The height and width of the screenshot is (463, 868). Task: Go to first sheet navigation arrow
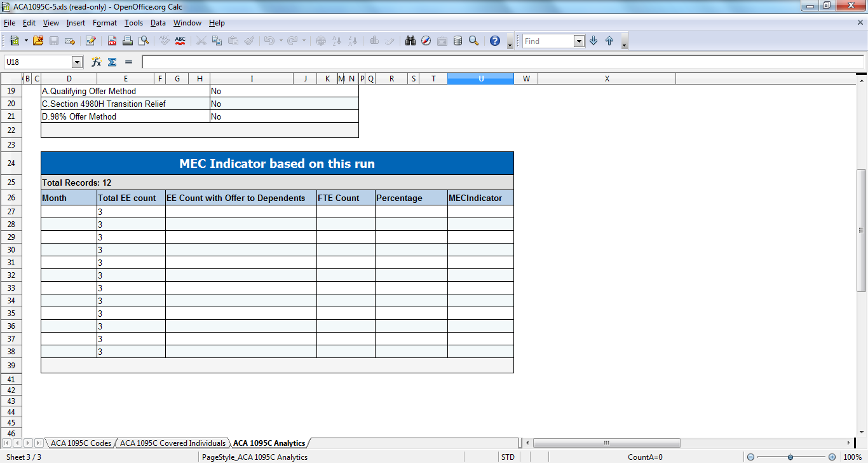point(7,443)
